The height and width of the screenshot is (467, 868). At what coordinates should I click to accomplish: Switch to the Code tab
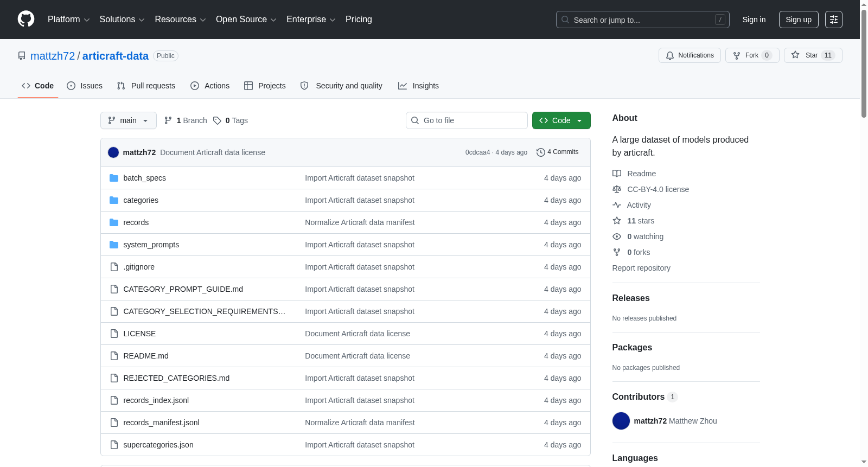38,86
